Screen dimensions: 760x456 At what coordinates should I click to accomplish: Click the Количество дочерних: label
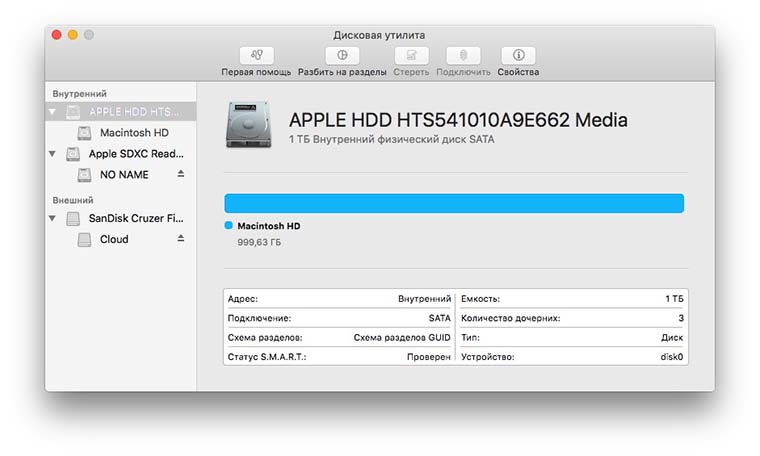coord(510,318)
